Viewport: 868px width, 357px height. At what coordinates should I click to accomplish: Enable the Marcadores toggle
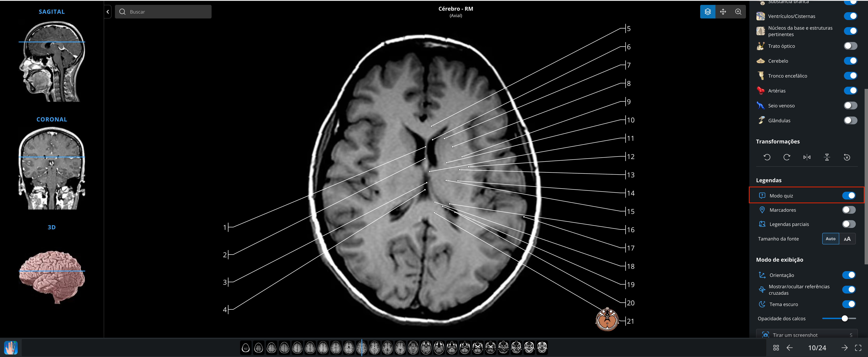coord(849,210)
